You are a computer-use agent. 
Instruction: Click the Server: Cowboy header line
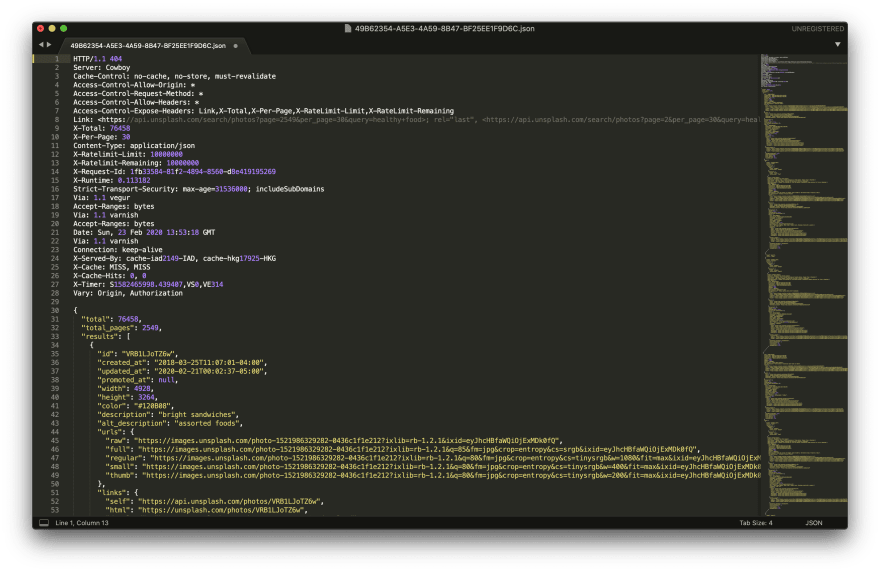[x=102, y=67]
